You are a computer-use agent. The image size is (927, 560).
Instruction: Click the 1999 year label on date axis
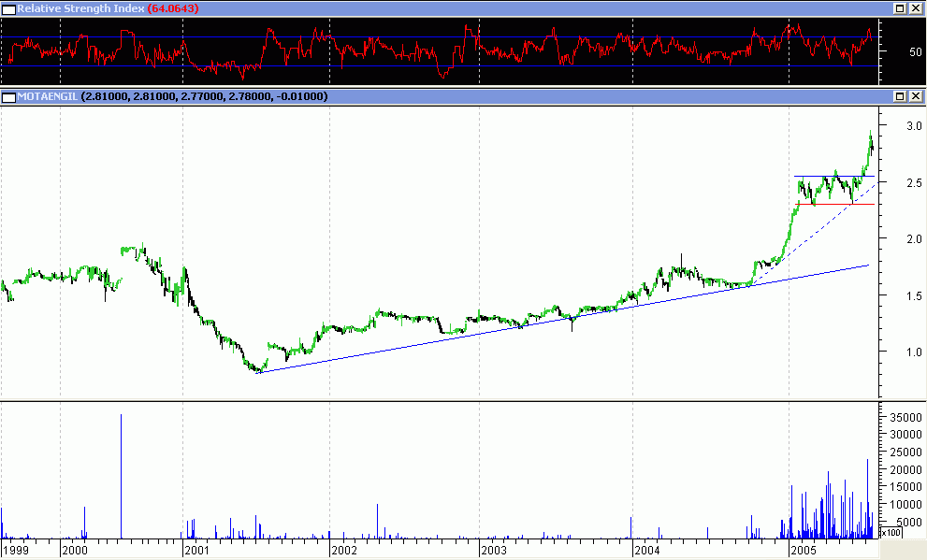coord(15,551)
